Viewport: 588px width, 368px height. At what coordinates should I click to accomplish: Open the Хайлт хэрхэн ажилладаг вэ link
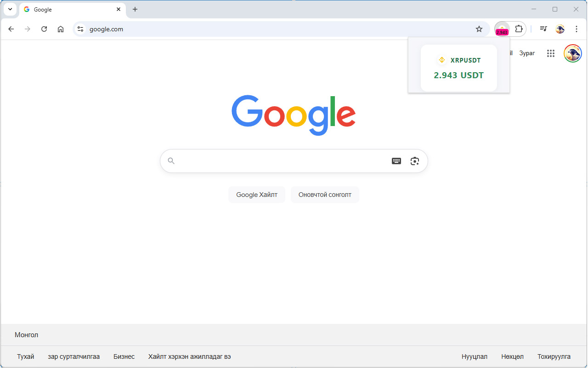coord(189,356)
